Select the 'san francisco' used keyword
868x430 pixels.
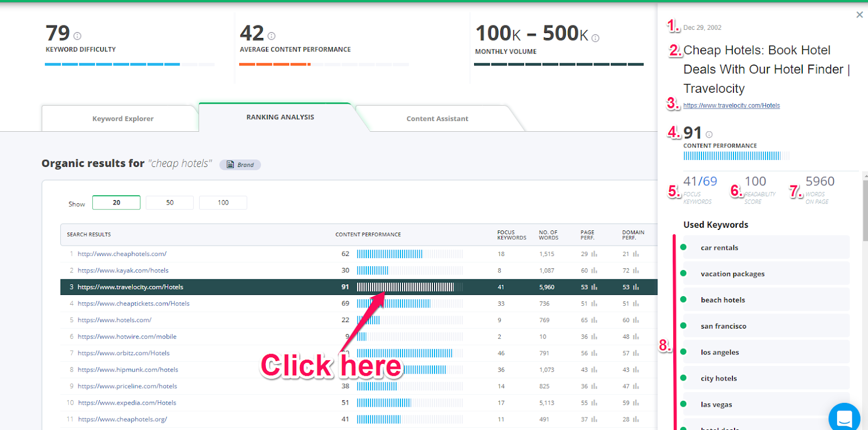coord(766,326)
